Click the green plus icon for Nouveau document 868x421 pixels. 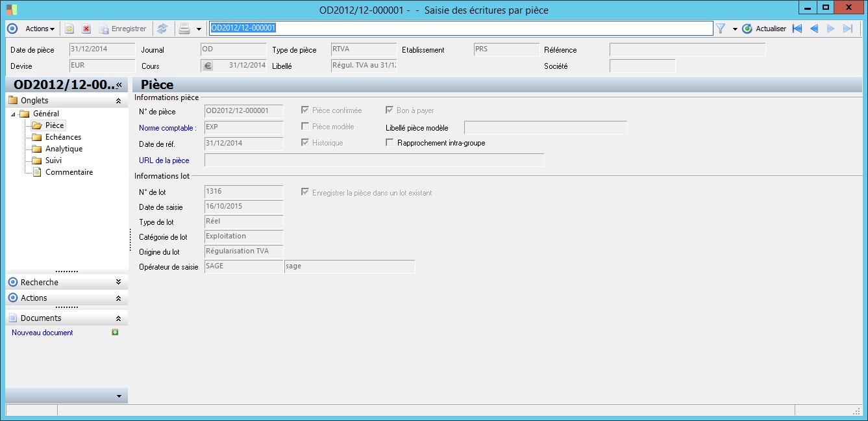pos(115,332)
